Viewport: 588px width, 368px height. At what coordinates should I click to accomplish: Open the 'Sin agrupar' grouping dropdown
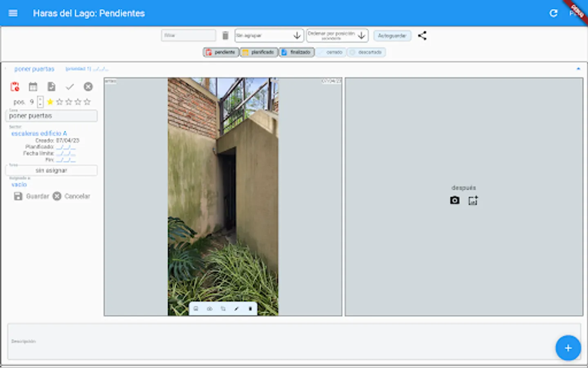[x=269, y=36]
